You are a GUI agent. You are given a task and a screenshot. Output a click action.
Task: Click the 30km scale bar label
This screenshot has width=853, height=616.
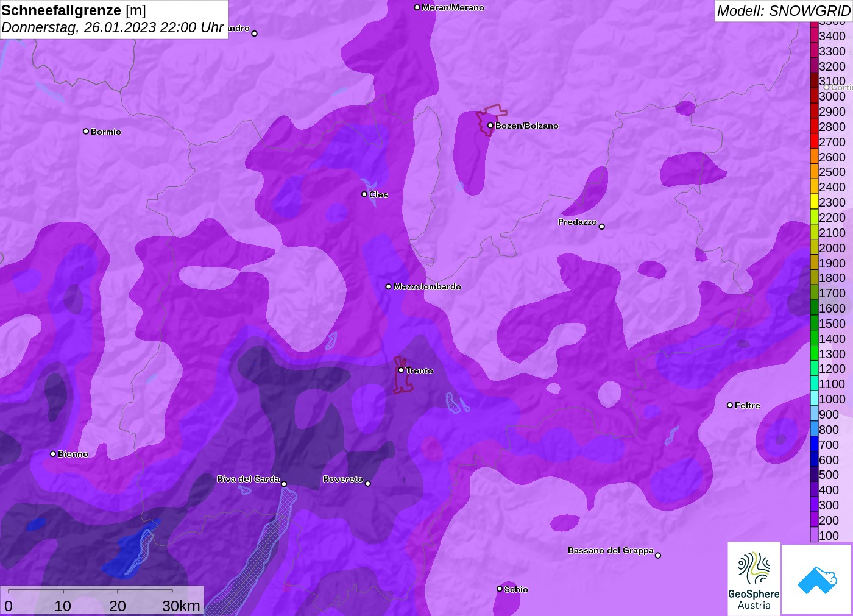181,606
